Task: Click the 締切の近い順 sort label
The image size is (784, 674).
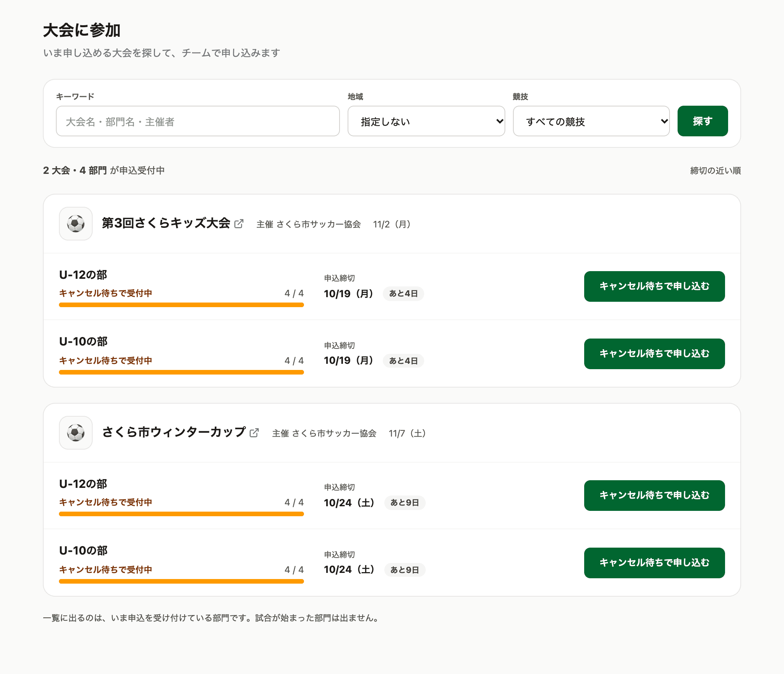Action: (715, 171)
